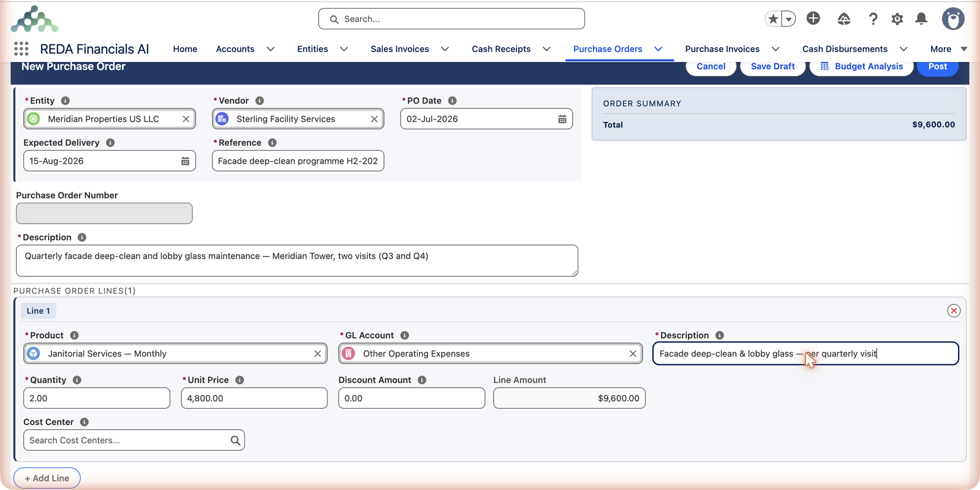This screenshot has width=980, height=490.
Task: Open the Expected Delivery calendar picker
Action: [x=185, y=161]
